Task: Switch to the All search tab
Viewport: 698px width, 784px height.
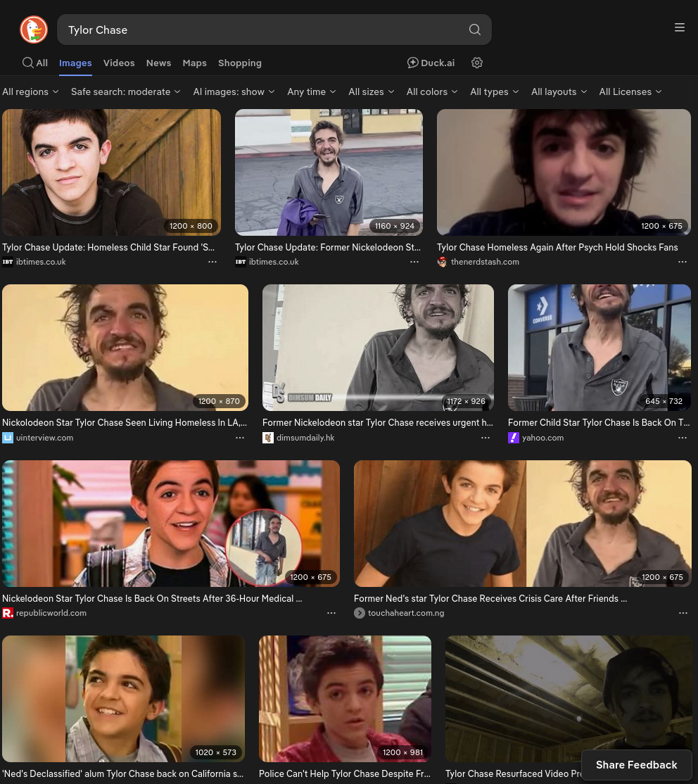Action: [35, 63]
